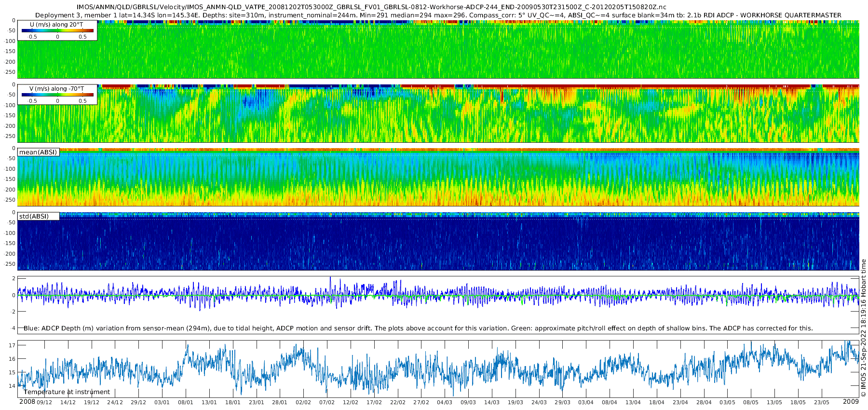Screen dimensions: 868x410
Task: Click the 'Temperature at instrument' label
Action: (x=67, y=392)
